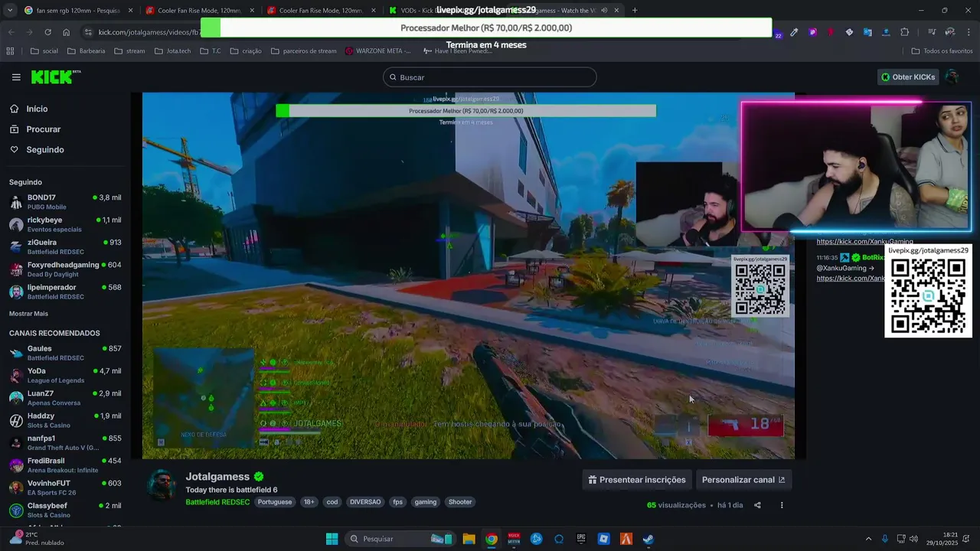Open the tab search dropdown arrow
This screenshot has height=551, width=980.
(x=9, y=11)
